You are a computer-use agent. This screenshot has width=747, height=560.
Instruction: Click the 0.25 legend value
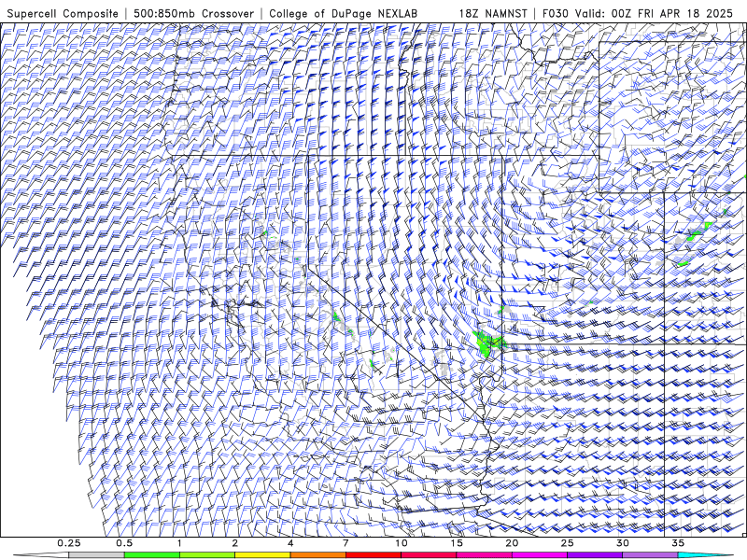coord(68,543)
